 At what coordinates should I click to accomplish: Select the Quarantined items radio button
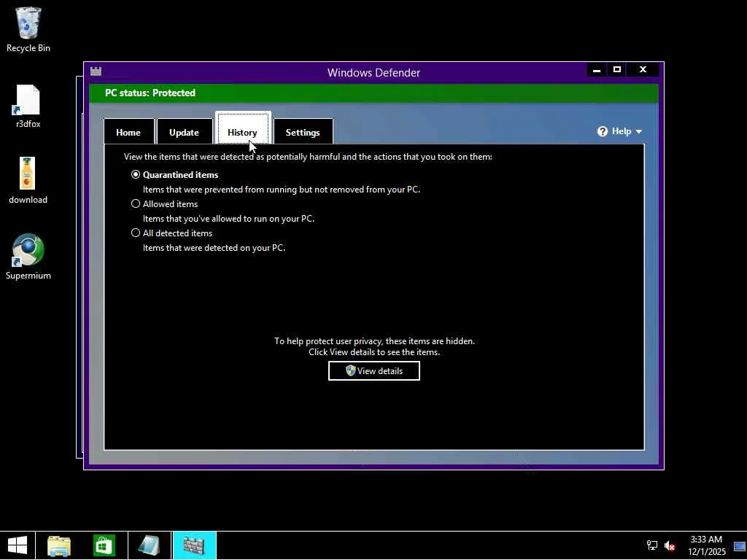[136, 175]
